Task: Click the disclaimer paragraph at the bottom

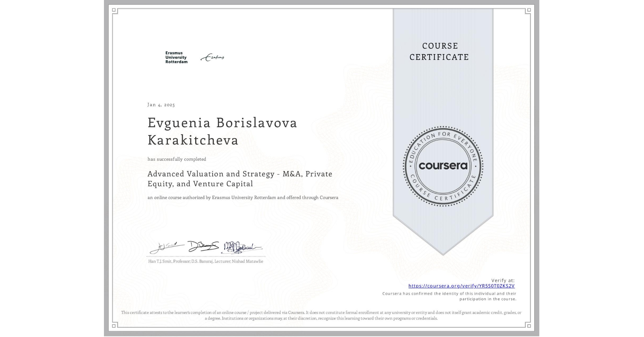Action: (321, 315)
